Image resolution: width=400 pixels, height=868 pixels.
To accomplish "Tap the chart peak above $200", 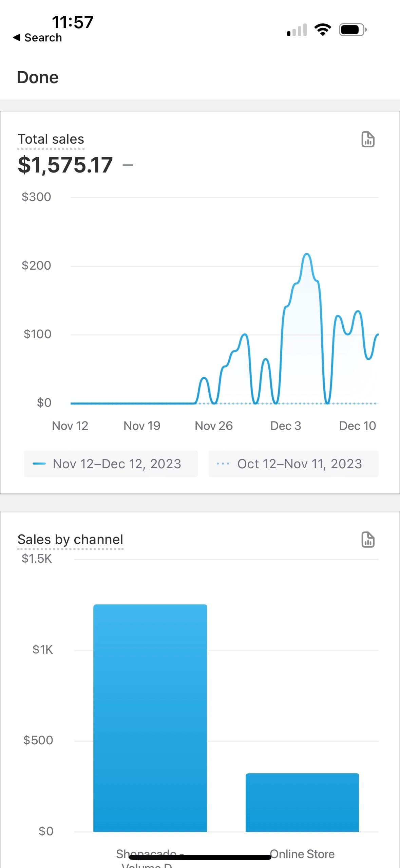I will click(x=307, y=254).
